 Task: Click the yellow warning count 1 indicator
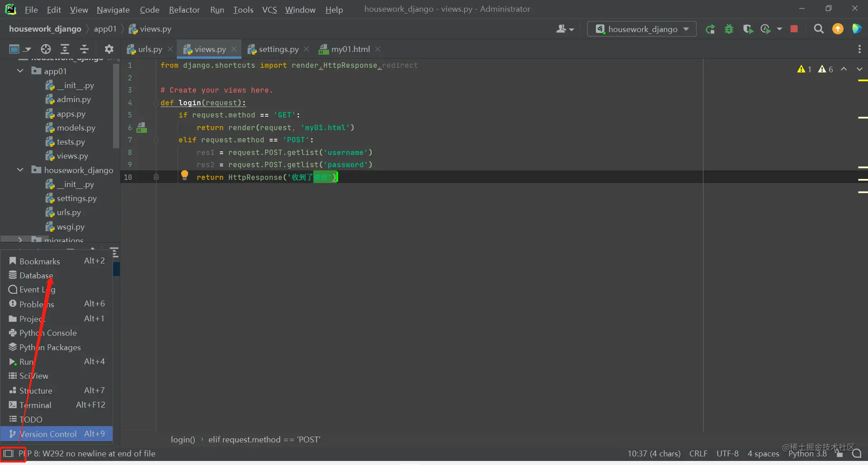804,69
